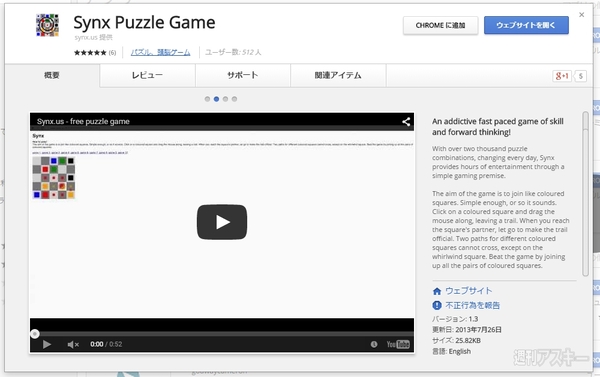Click the text 言語: English
The image size is (600, 377).
coord(452,351)
